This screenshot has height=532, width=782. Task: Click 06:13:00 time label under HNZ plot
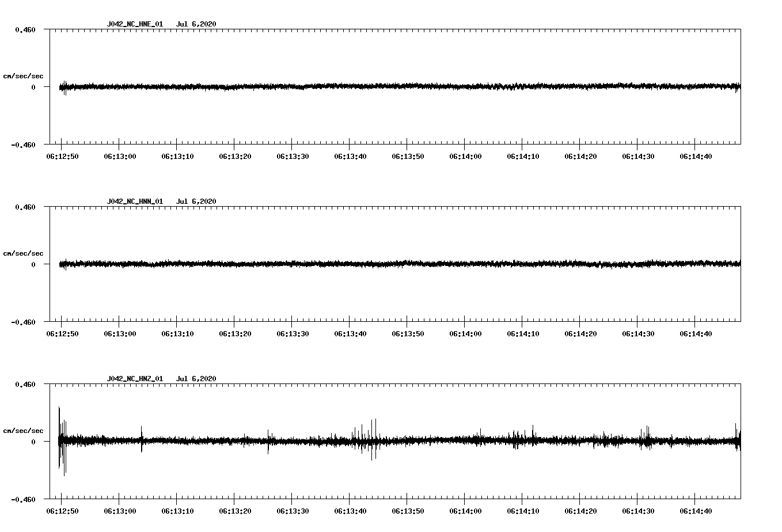point(120,511)
